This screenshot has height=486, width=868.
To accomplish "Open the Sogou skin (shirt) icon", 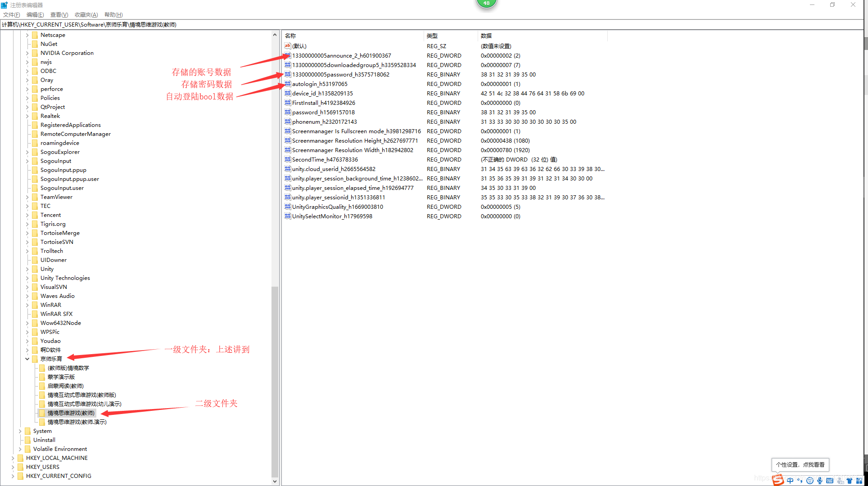I will (850, 481).
